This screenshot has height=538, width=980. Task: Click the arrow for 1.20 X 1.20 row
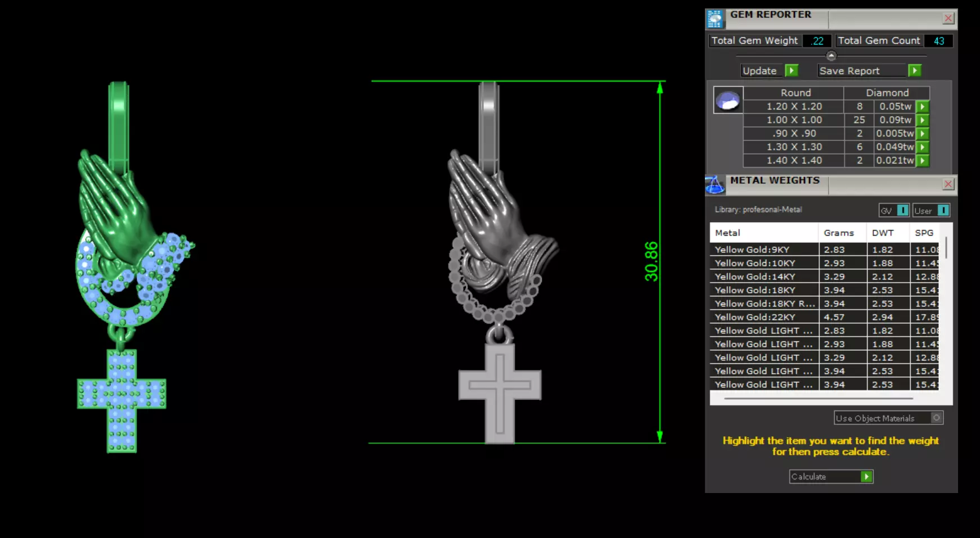point(923,106)
